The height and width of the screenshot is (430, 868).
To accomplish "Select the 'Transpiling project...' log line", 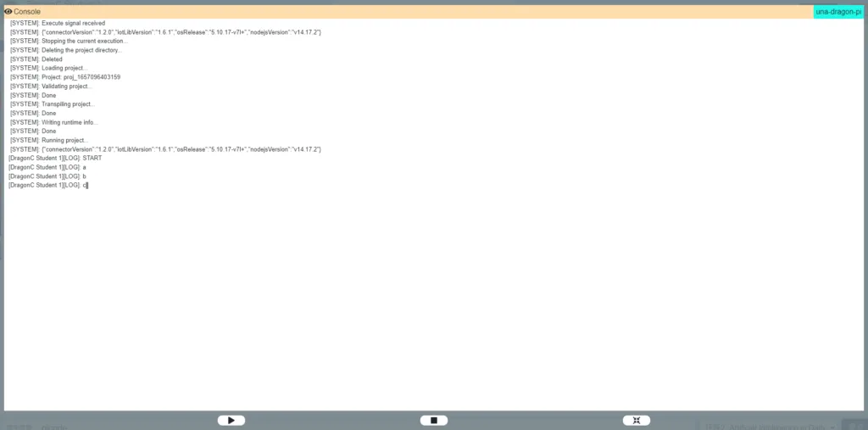I will click(53, 104).
